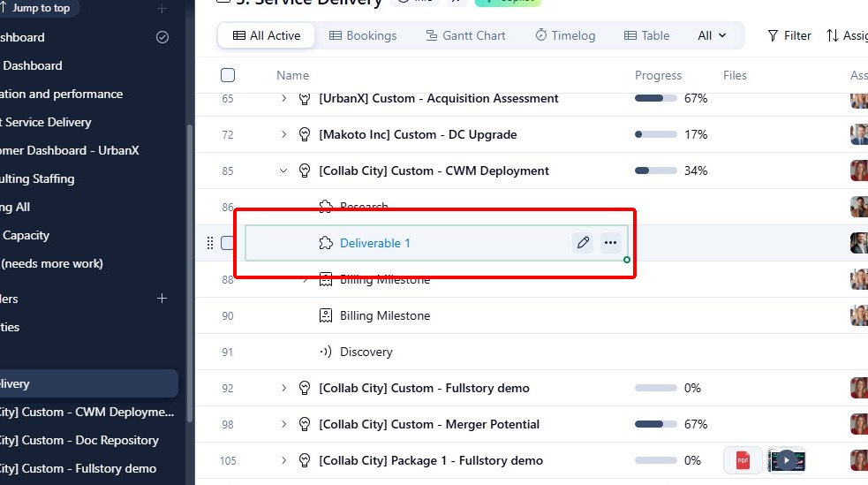The image size is (868, 485).
Task: Open Service Delivery in the sidebar
Action: [x=45, y=122]
